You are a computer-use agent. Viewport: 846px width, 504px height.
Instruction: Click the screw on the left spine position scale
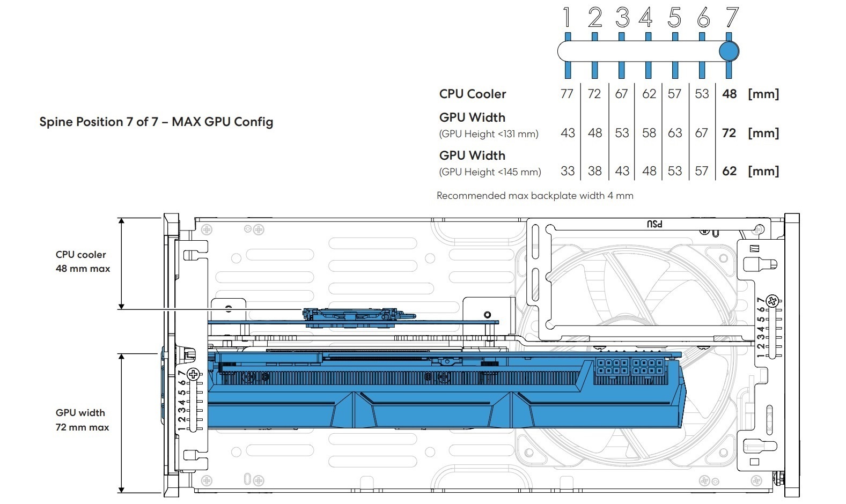194,374
